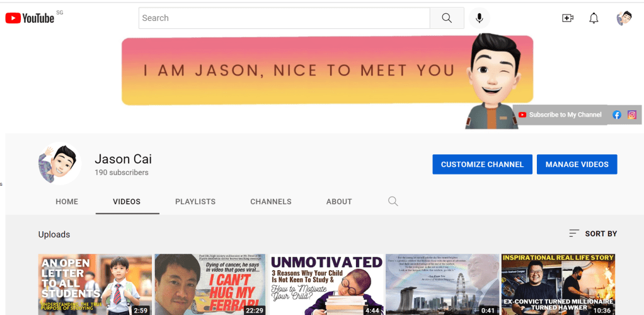Open the notifications bell
The width and height of the screenshot is (644, 315).
[594, 18]
